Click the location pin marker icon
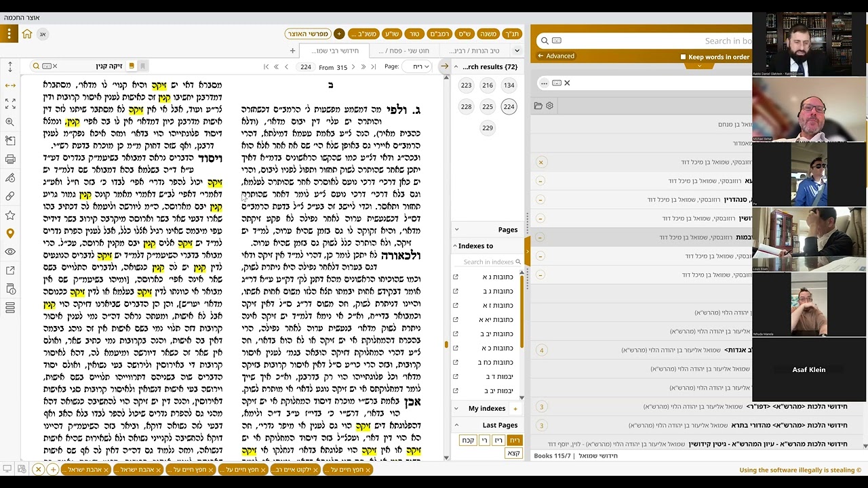The height and width of the screenshot is (488, 868). (10, 233)
